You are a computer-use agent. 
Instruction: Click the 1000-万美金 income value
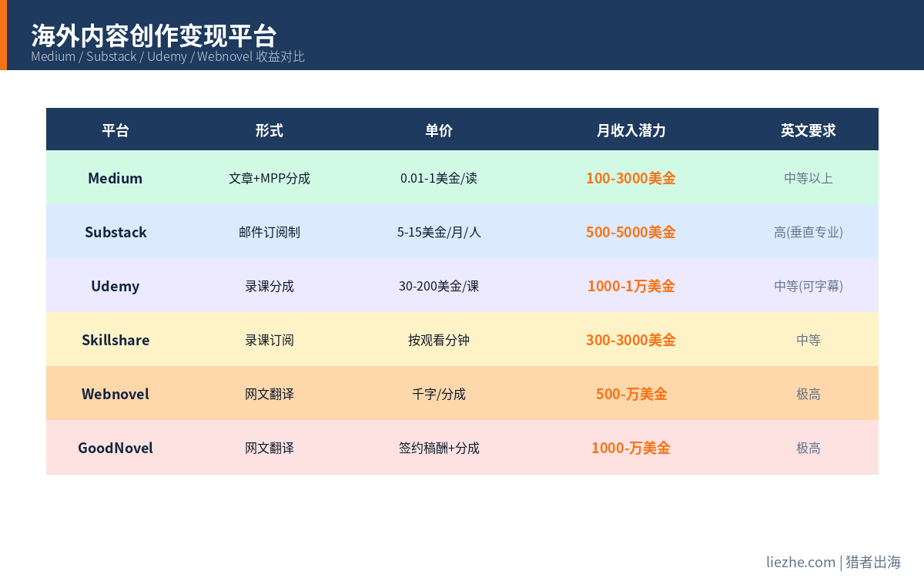click(x=631, y=448)
